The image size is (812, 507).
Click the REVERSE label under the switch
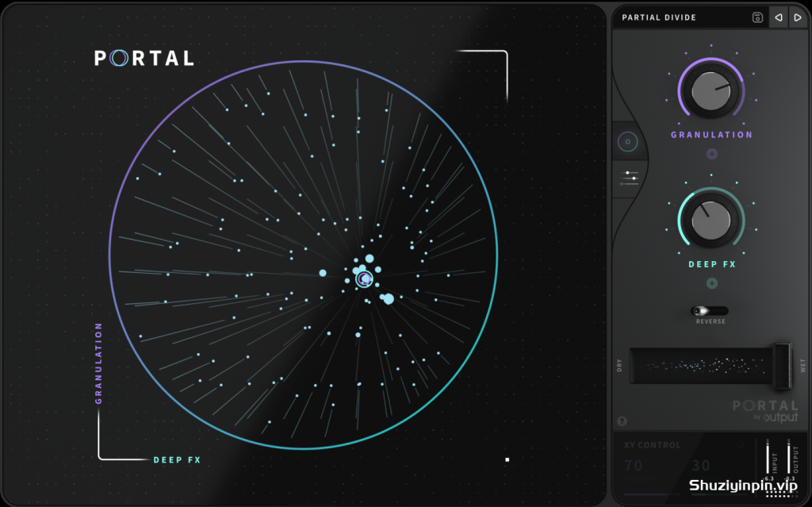coord(710,321)
